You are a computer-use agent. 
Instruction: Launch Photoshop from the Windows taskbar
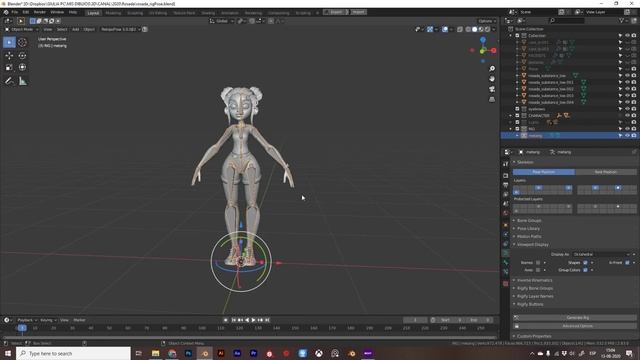pos(188,353)
